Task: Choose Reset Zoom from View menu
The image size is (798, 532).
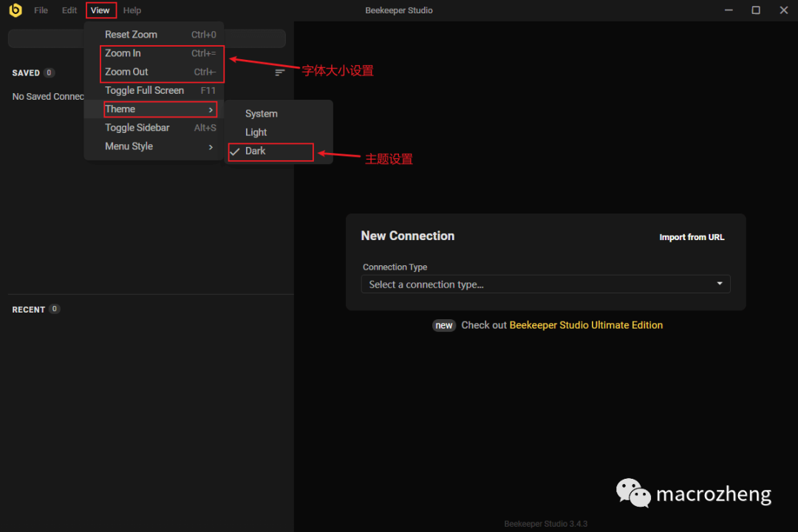Action: click(x=154, y=35)
